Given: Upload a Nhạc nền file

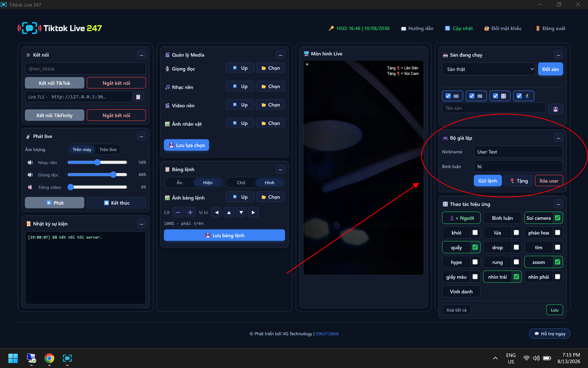Looking at the screenshot, I should [x=240, y=86].
